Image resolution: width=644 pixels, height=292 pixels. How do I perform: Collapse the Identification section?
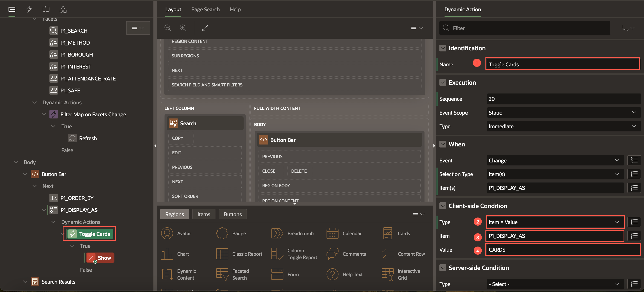(x=443, y=48)
